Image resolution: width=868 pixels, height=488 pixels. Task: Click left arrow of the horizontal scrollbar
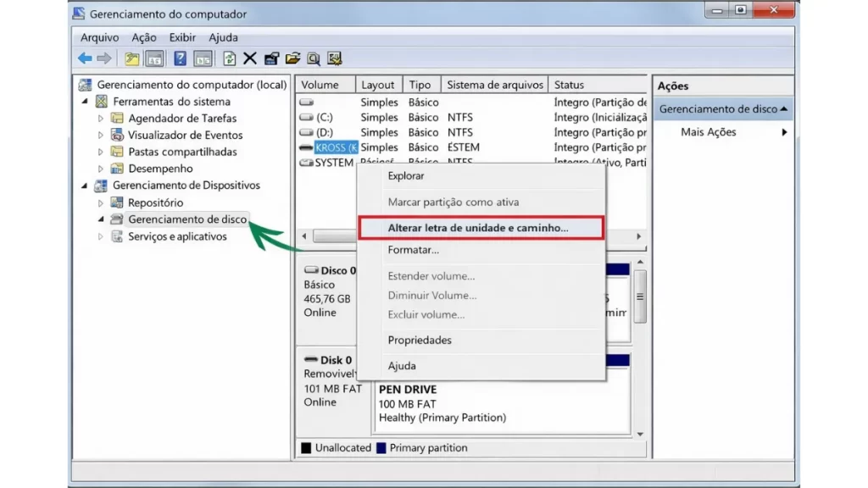(303, 236)
